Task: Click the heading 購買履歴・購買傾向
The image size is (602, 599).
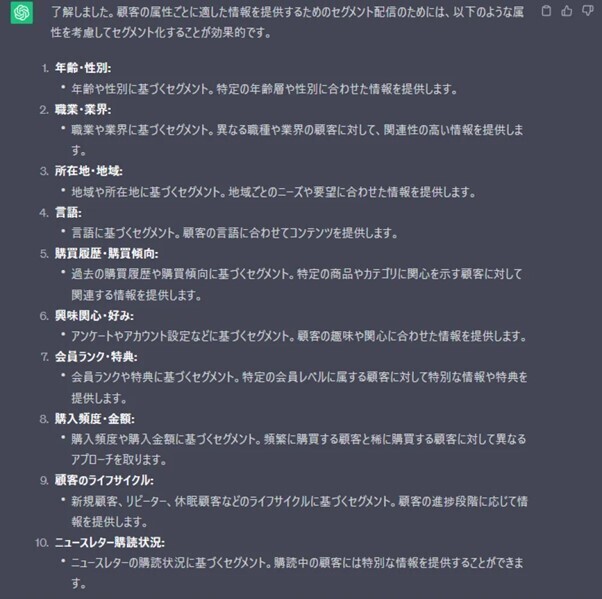Action: tap(106, 254)
